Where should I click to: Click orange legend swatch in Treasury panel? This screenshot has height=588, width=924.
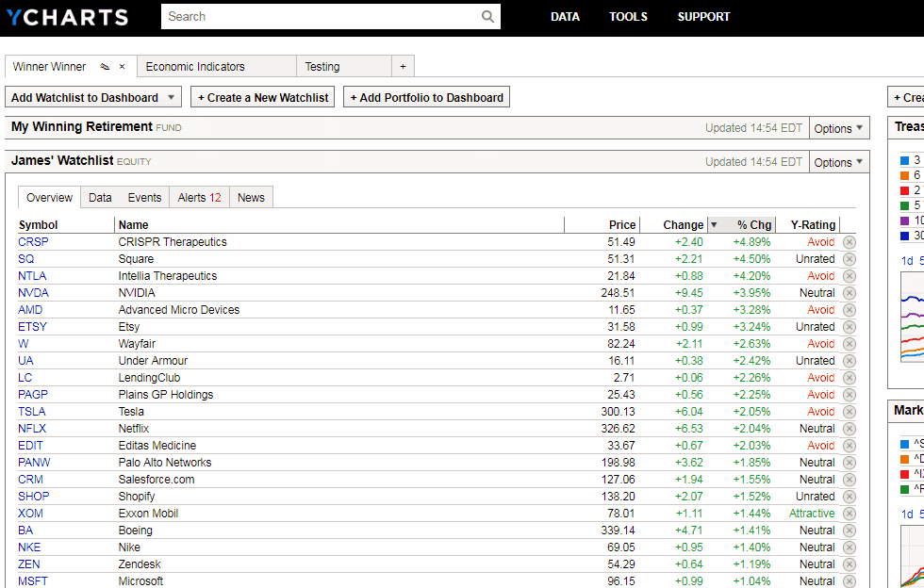click(904, 175)
